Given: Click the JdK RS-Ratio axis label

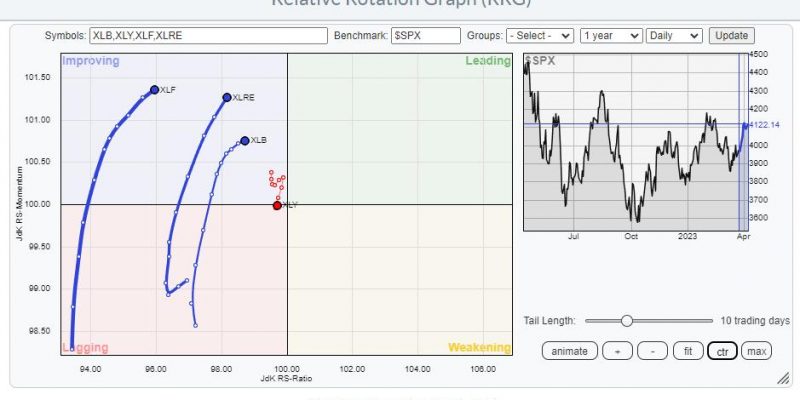Looking at the screenshot, I should (x=286, y=379).
